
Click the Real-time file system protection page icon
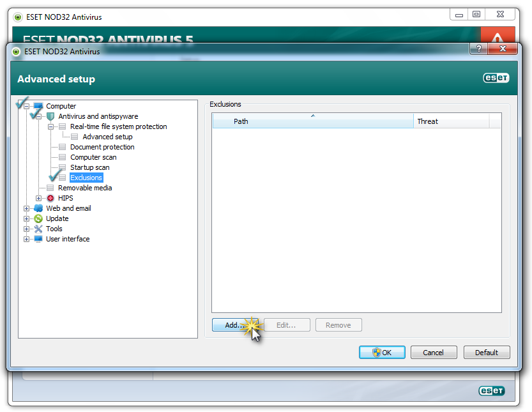pyautogui.click(x=63, y=126)
